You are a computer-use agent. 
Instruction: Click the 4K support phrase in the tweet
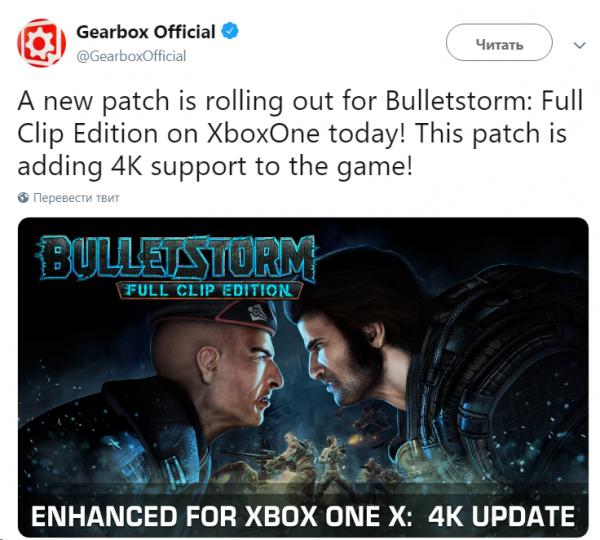pos(179,168)
